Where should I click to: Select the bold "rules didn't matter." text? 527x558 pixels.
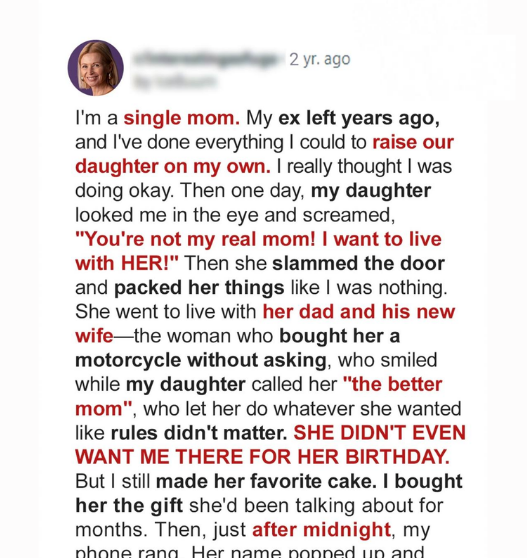(199, 433)
